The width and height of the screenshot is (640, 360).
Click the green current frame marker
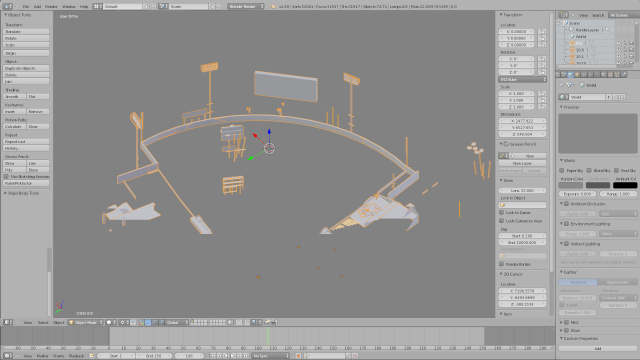pos(268,336)
